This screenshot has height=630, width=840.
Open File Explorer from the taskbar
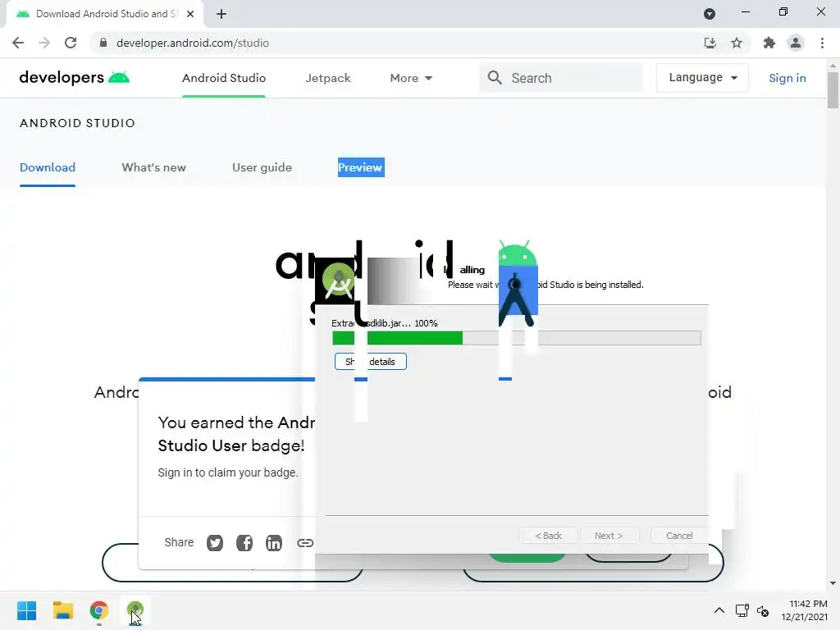[x=62, y=610]
